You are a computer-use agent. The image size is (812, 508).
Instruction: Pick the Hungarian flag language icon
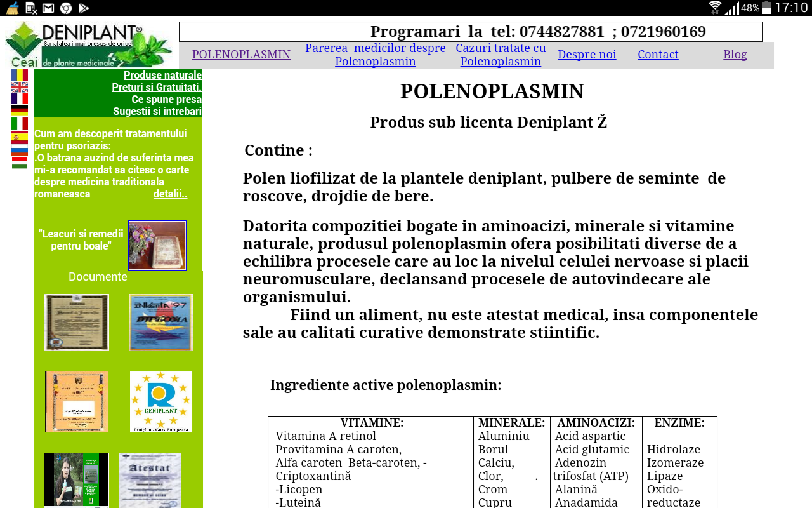point(20,163)
